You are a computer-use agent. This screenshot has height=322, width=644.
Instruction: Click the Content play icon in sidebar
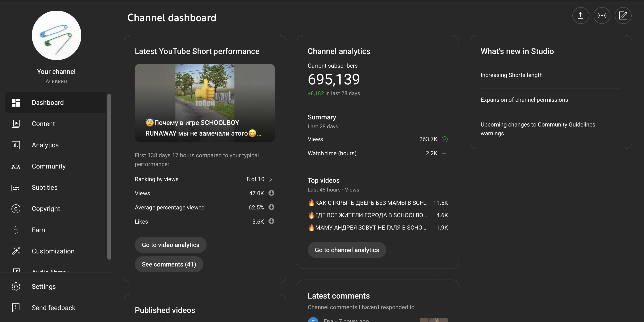[16, 124]
